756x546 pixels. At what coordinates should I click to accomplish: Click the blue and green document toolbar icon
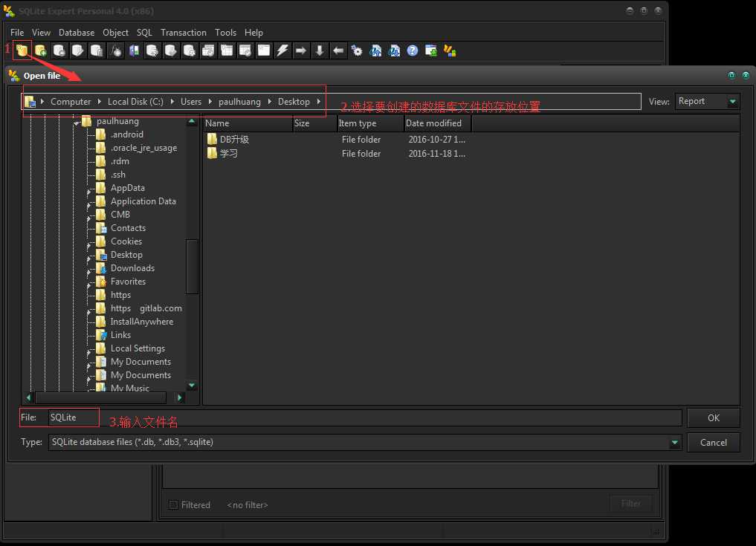point(134,50)
